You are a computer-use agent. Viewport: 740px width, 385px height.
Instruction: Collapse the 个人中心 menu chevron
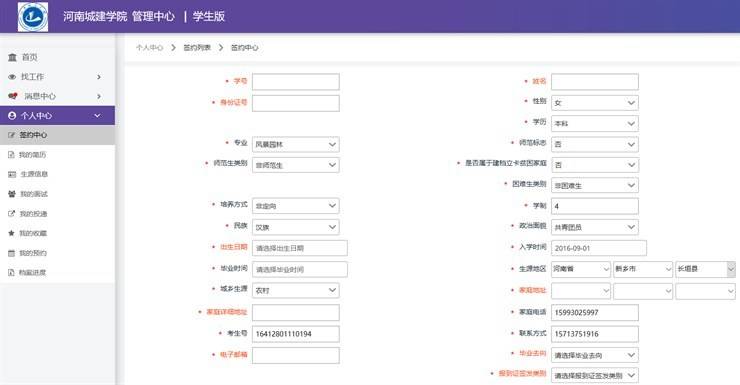click(x=98, y=116)
